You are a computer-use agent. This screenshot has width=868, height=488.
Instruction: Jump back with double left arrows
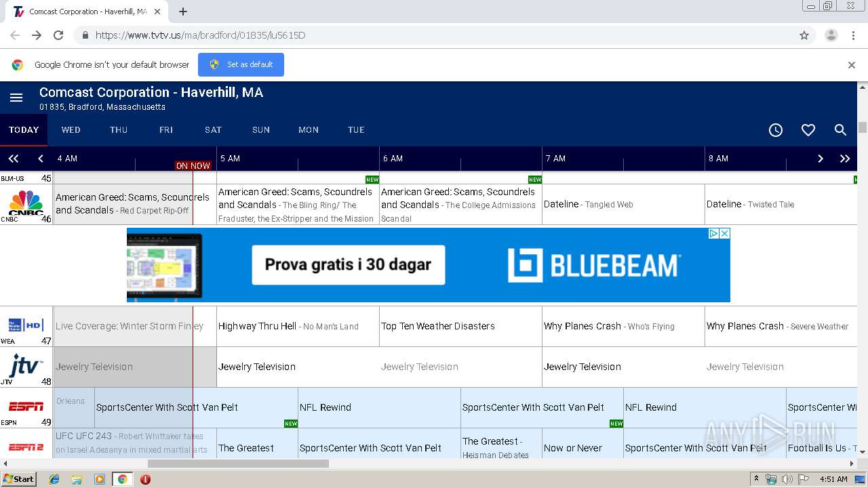tap(14, 159)
